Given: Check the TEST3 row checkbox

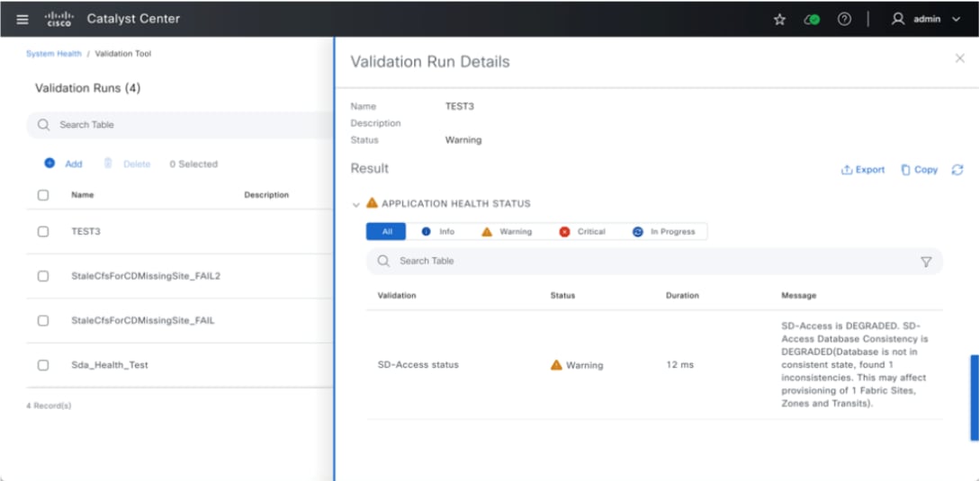Looking at the screenshot, I should (x=43, y=232).
